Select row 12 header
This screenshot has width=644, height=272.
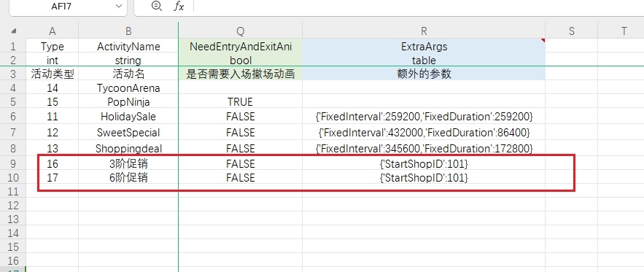tap(13, 205)
